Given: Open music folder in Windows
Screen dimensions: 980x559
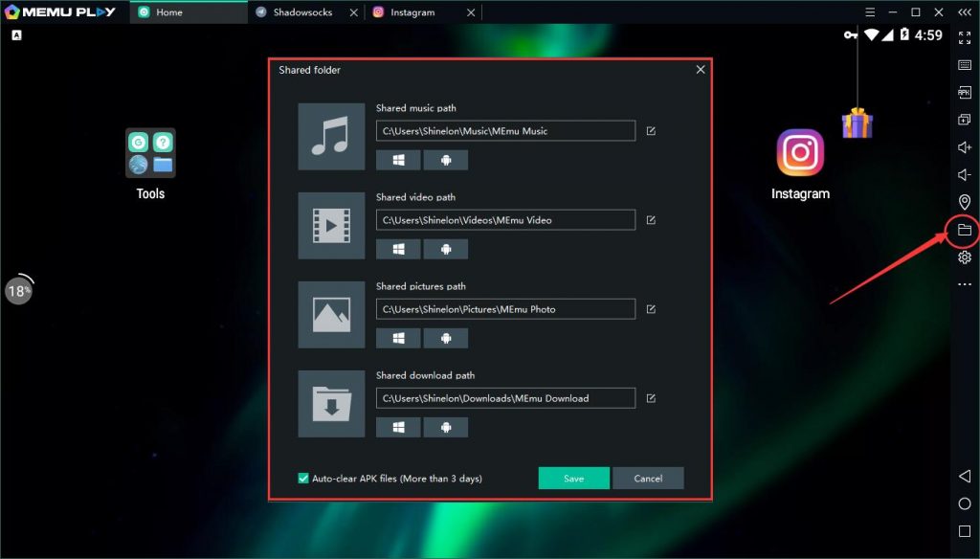Looking at the screenshot, I should coord(398,160).
